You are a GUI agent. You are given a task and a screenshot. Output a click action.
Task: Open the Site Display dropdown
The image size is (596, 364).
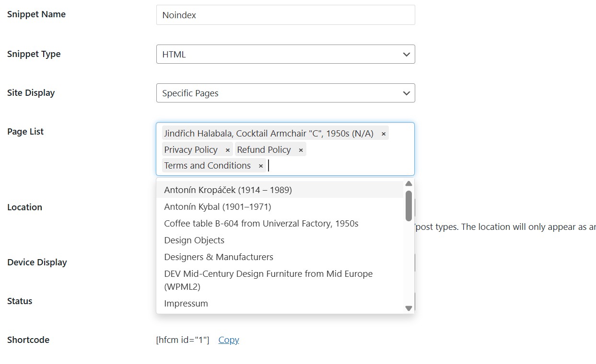click(x=285, y=93)
